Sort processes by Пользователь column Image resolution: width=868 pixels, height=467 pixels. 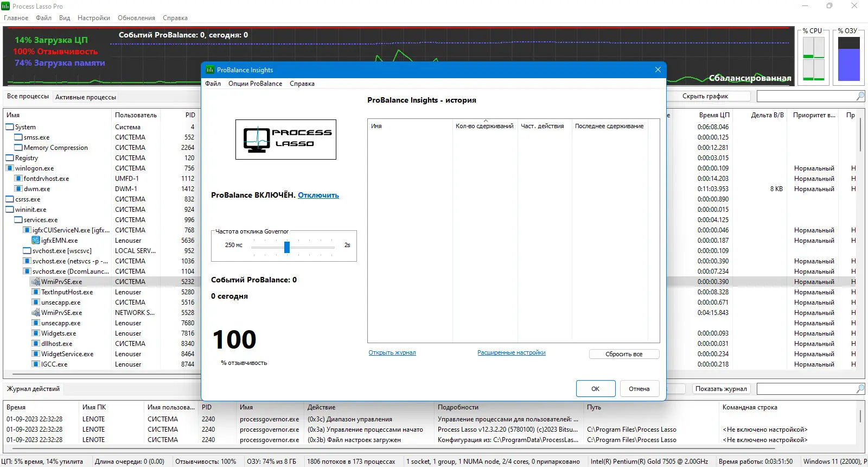(136, 115)
